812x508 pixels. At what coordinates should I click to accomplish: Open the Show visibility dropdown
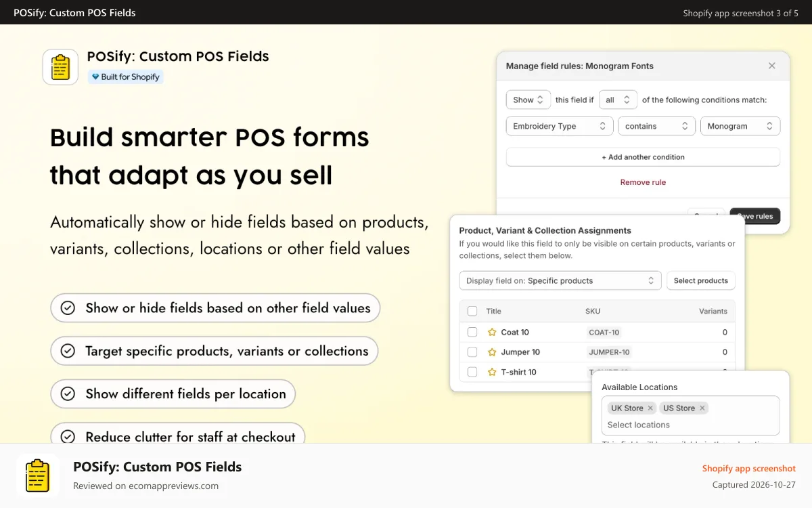(528, 100)
